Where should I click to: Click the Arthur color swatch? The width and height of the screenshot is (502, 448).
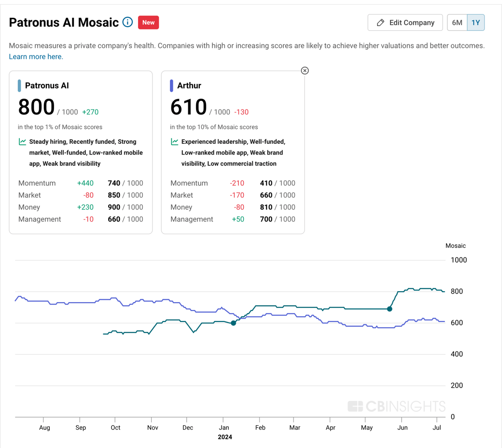pyautogui.click(x=171, y=85)
